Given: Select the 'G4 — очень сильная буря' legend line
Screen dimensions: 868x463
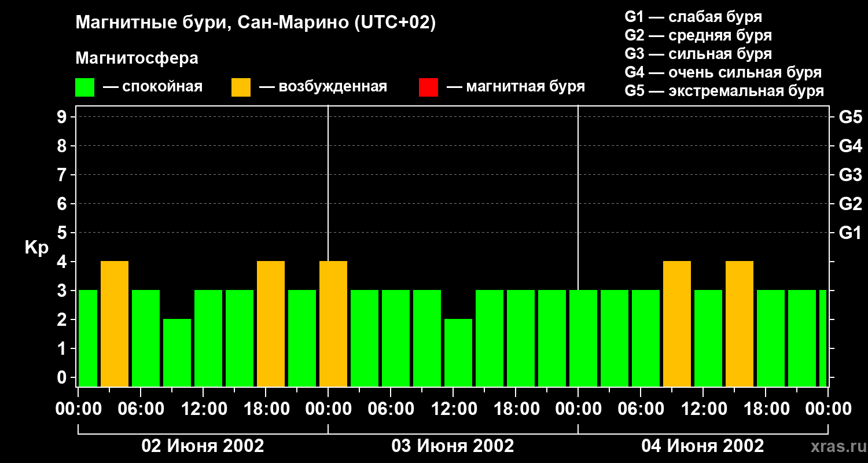Looking at the screenshot, I should (x=723, y=72).
